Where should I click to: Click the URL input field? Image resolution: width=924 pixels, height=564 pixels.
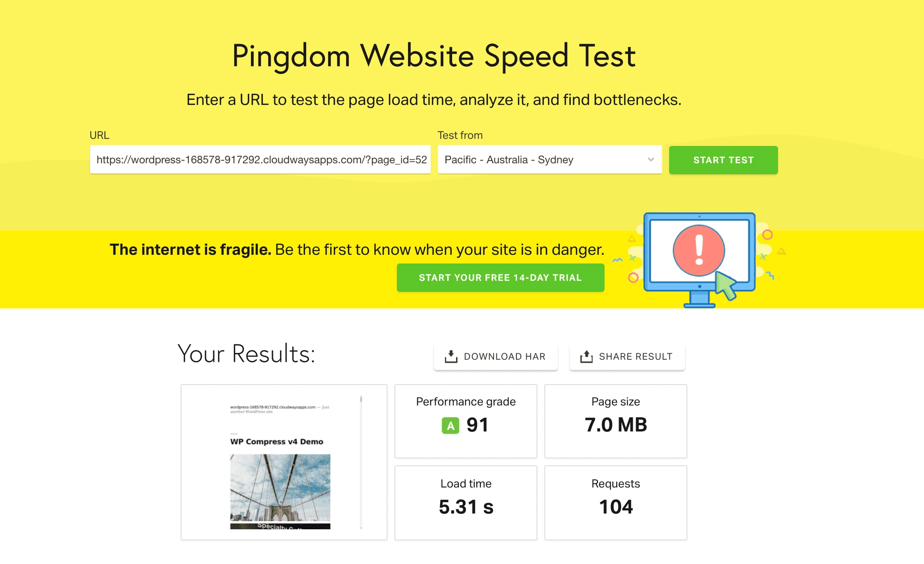pos(260,160)
